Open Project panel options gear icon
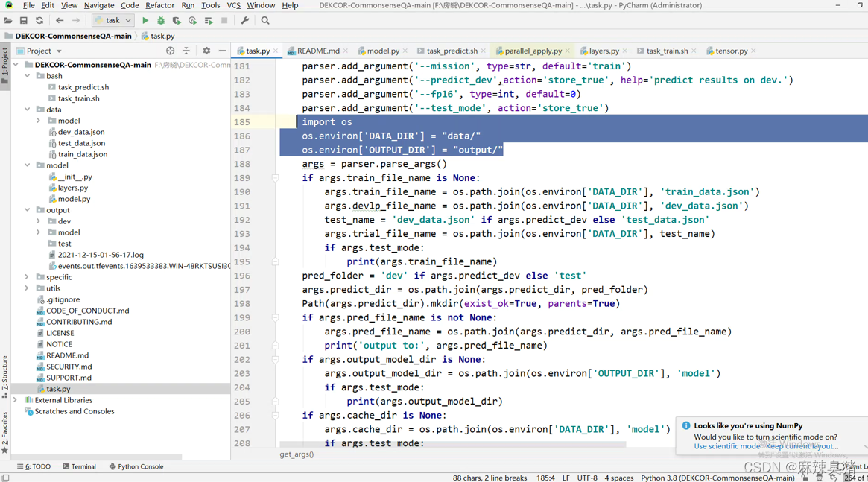Image resolution: width=868 pixels, height=482 pixels. pyautogui.click(x=206, y=51)
